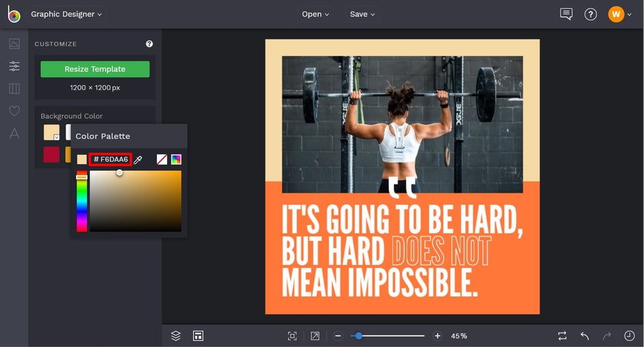Click the BeFunky logo icon

pos(14,14)
